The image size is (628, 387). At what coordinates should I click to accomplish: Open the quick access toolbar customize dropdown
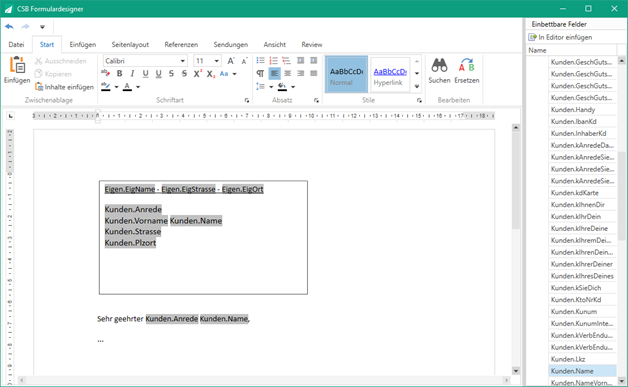tap(42, 27)
